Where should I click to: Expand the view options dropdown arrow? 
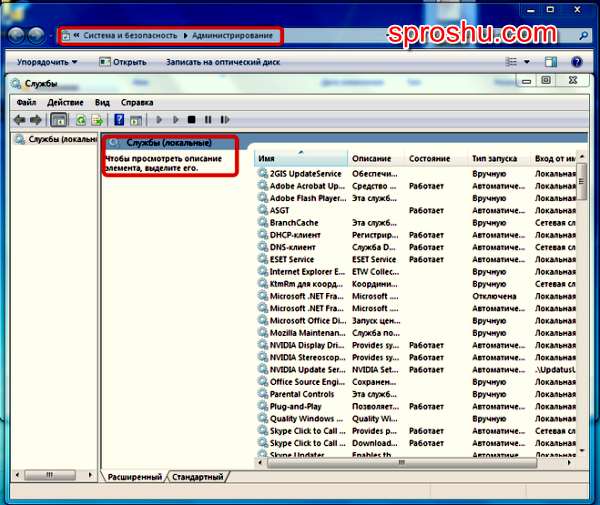[527, 62]
